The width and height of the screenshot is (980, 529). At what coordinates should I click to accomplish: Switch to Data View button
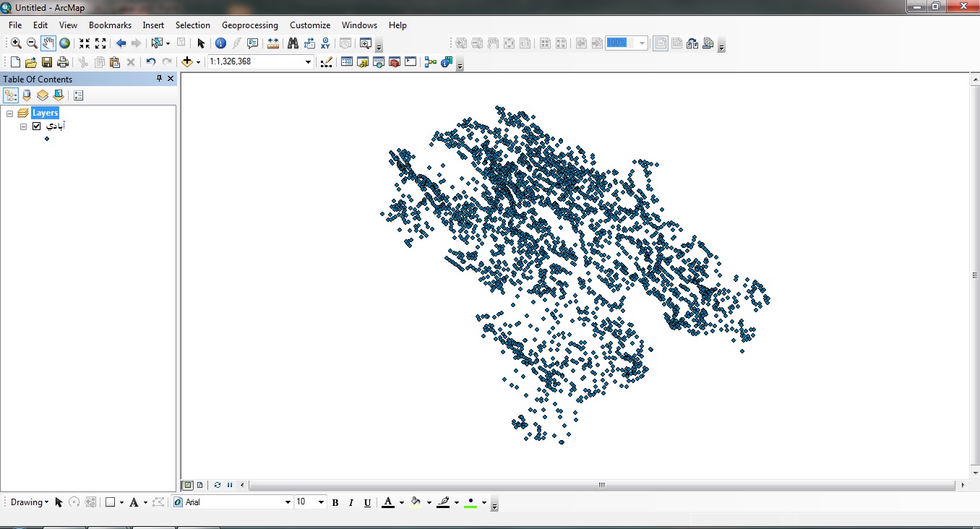point(188,486)
